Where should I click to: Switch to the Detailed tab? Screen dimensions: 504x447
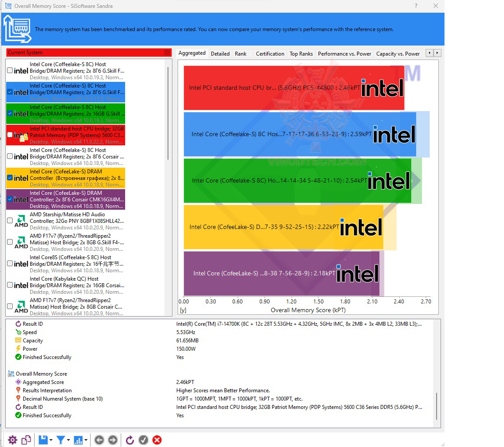[x=220, y=54]
